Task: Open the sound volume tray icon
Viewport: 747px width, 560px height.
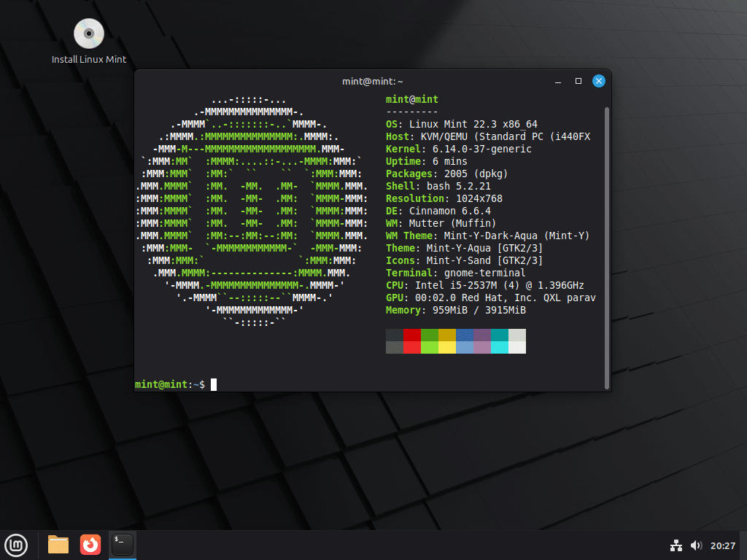Action: point(696,545)
